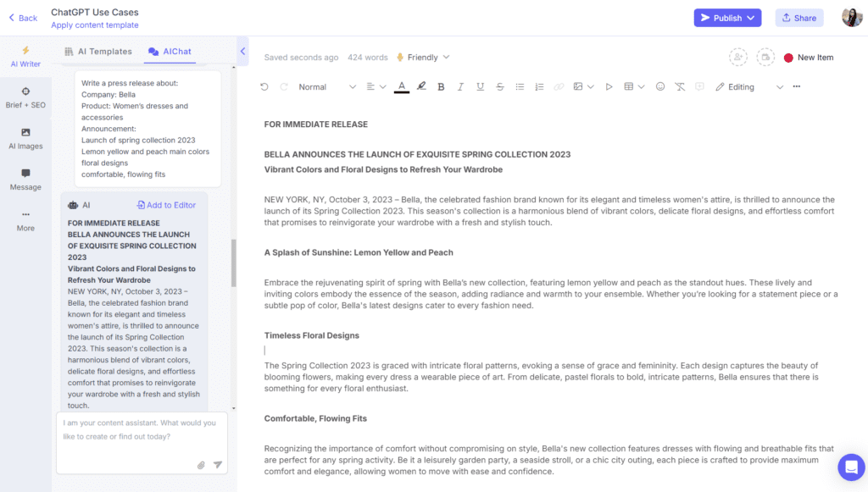Screen dimensions: 868x492
Task: Open the Message sidebar panel
Action: pos(25,180)
